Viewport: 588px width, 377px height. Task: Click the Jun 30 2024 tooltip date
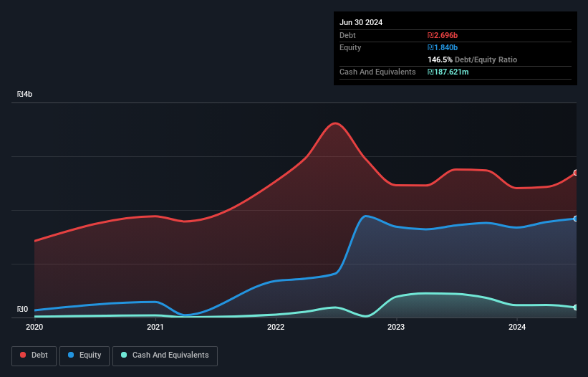(x=361, y=22)
